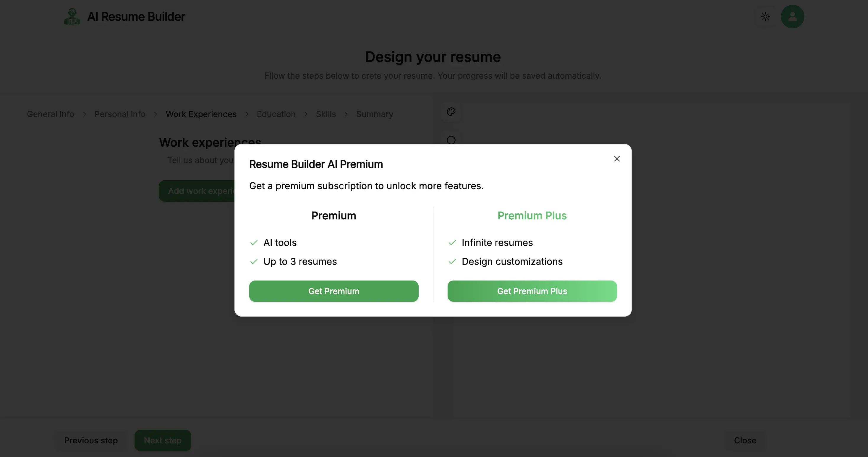Open the resume color palette picker
The image size is (868, 457).
point(451,112)
